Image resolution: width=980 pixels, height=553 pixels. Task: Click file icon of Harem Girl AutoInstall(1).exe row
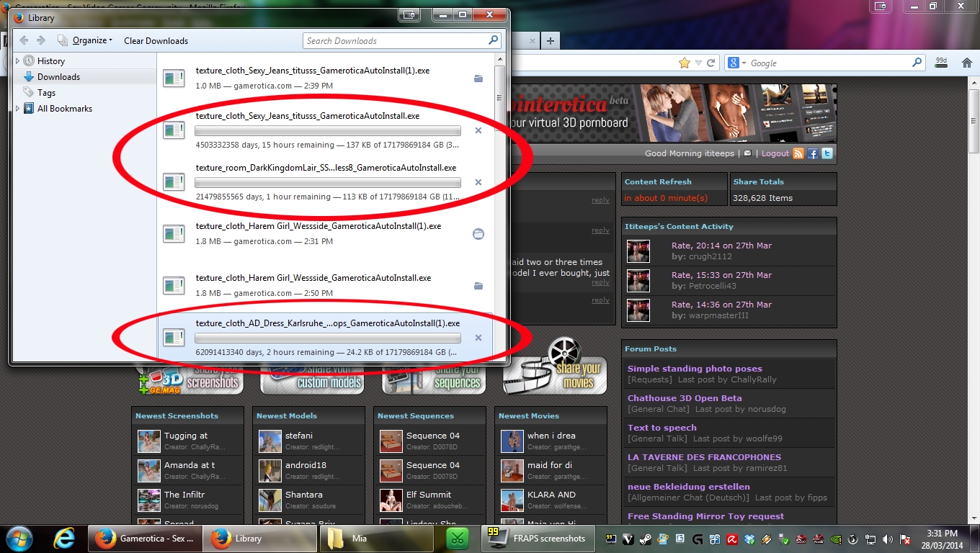coord(174,234)
